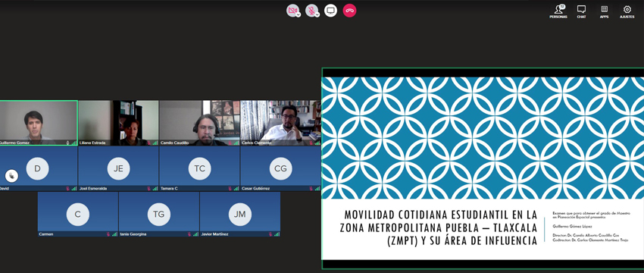Open the camera options dropdown arrow
The width and height of the screenshot is (644, 273).
point(299,14)
